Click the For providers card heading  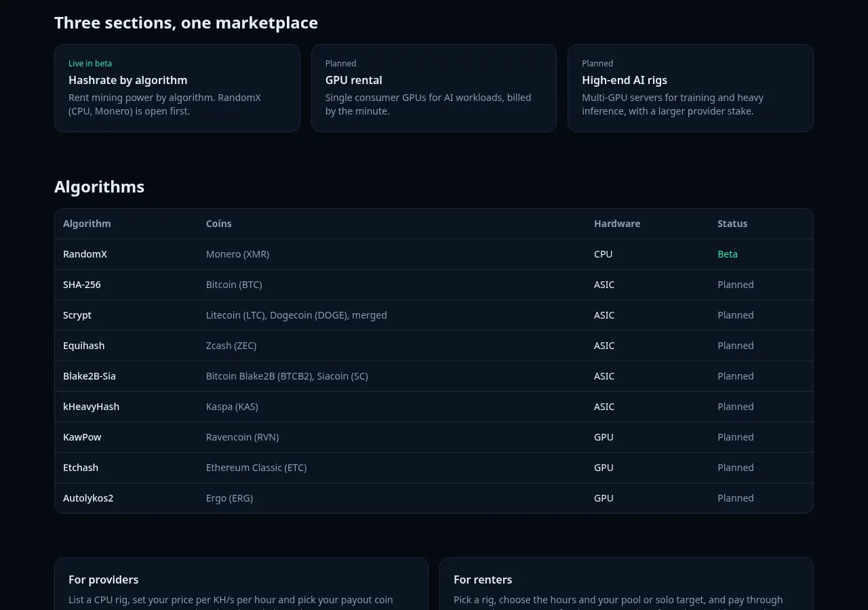click(x=103, y=579)
